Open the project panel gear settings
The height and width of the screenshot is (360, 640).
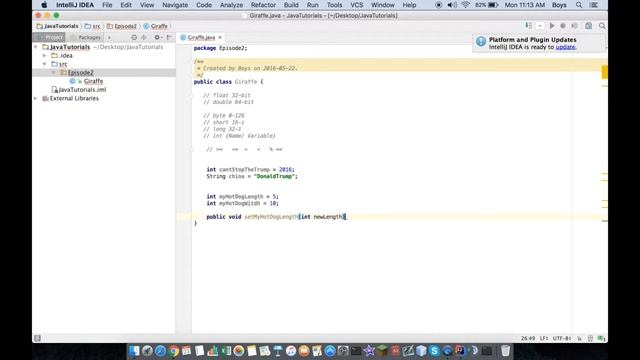pos(157,37)
